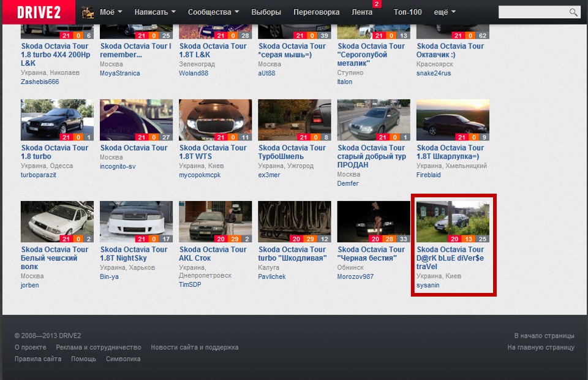Screen dimensions: 588x380
Task: Open thumbnail of turboparazit's black Octavia
Action: pos(57,120)
